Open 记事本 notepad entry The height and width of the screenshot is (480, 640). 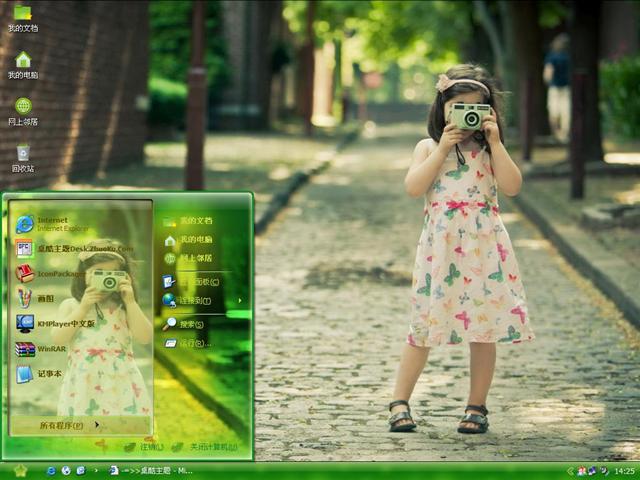click(x=38, y=374)
